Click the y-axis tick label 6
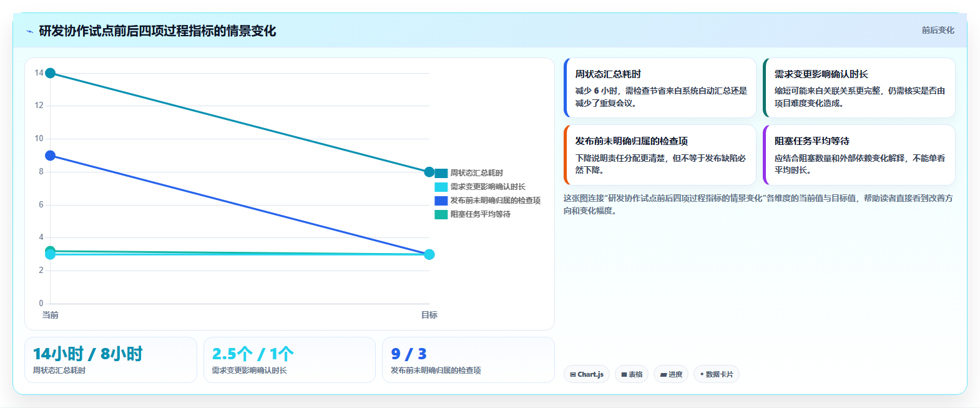Screen dimensions: 980x408 click(x=41, y=205)
